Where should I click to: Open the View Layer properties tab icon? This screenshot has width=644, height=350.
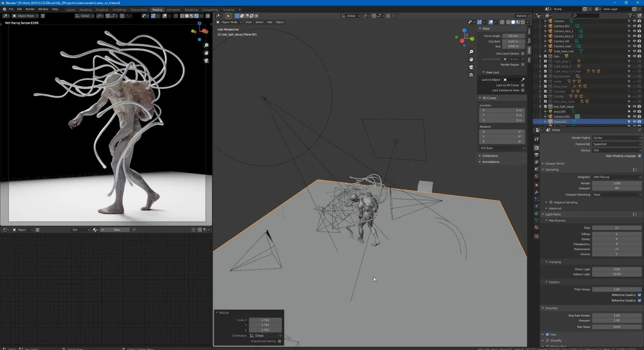coord(536,162)
